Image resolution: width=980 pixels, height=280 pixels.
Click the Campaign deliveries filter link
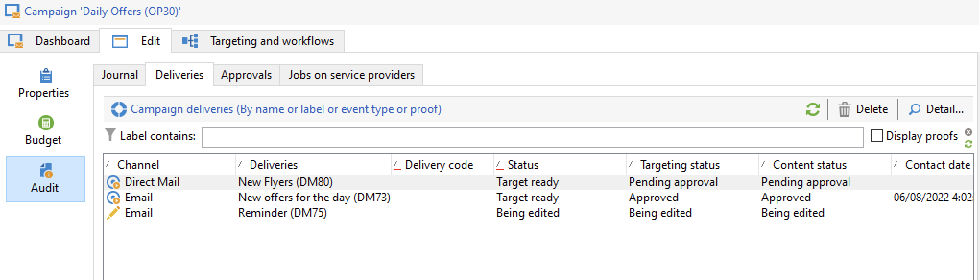pos(286,109)
